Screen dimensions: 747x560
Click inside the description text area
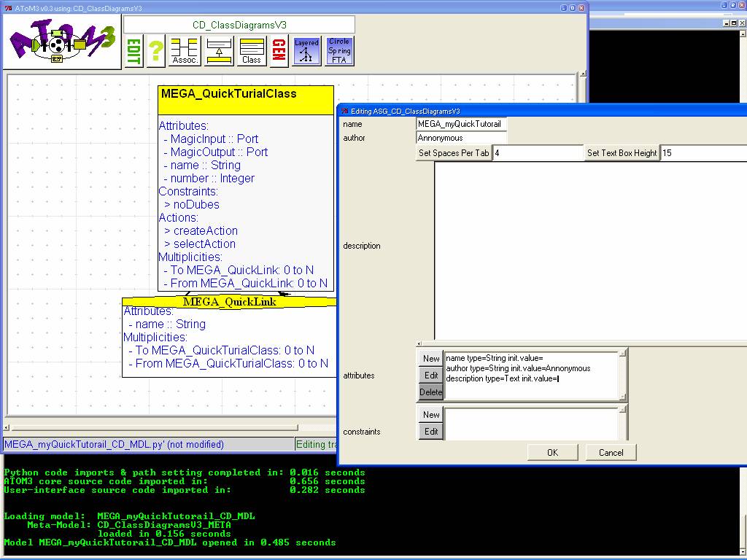click(591, 251)
